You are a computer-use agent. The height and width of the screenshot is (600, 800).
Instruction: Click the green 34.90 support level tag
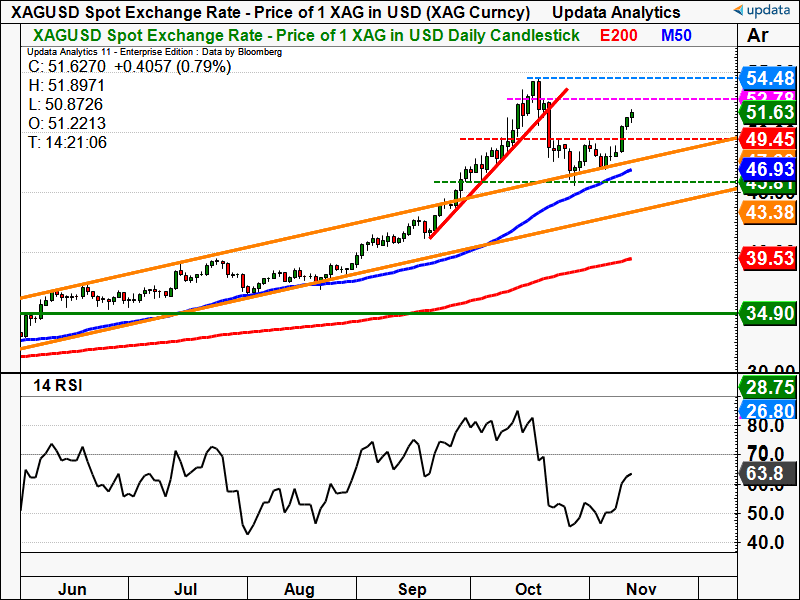click(x=767, y=314)
